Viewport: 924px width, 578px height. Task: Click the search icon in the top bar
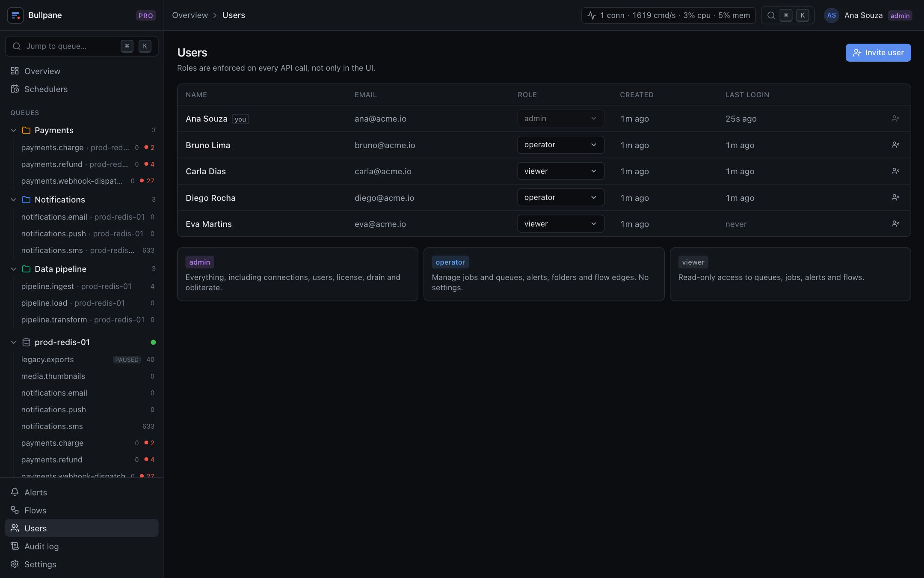click(x=771, y=15)
